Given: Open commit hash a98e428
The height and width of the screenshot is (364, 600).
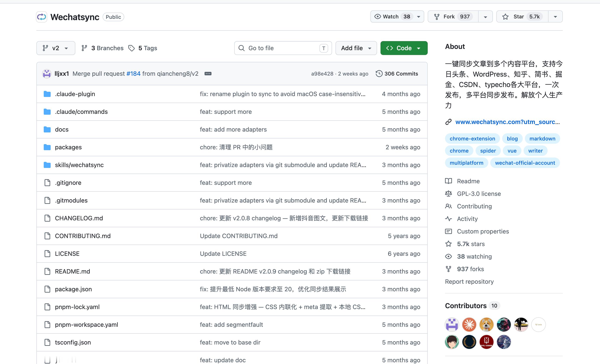Looking at the screenshot, I should point(322,74).
